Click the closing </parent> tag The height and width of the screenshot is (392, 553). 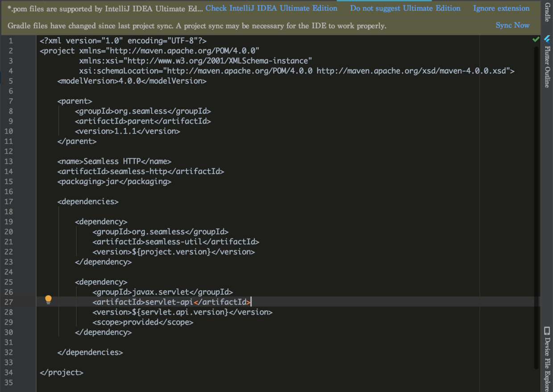[x=77, y=141]
